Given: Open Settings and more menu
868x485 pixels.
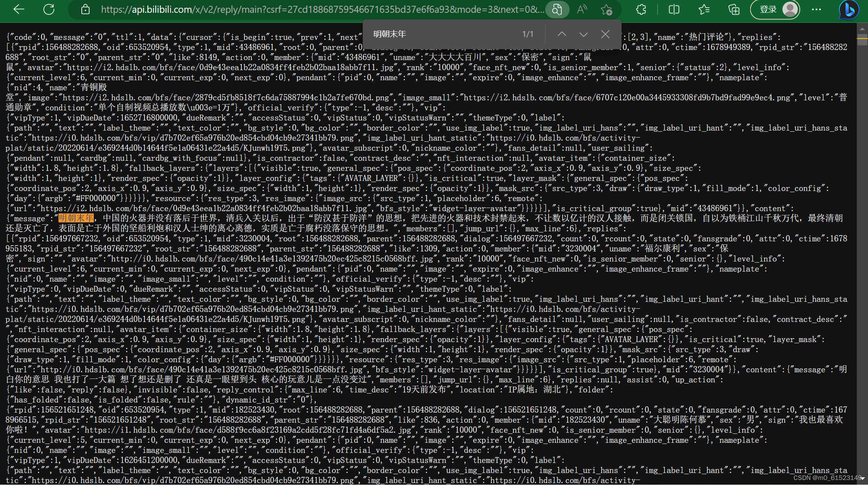Looking at the screenshot, I should coord(816,10).
